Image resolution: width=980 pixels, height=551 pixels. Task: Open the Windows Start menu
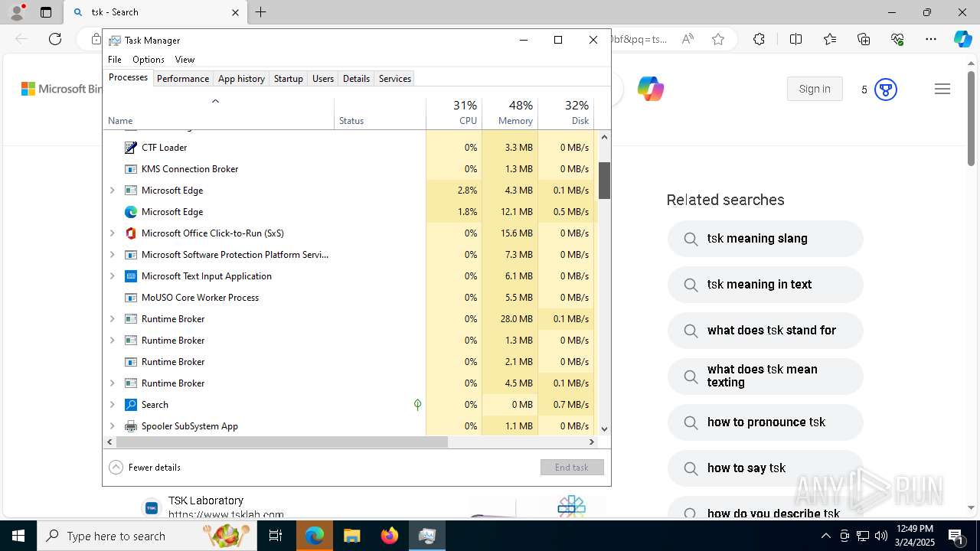pyautogui.click(x=18, y=536)
